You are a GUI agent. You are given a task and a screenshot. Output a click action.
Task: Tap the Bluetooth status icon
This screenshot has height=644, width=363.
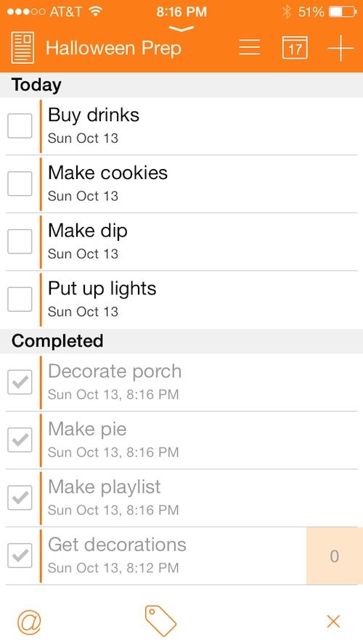point(287,12)
